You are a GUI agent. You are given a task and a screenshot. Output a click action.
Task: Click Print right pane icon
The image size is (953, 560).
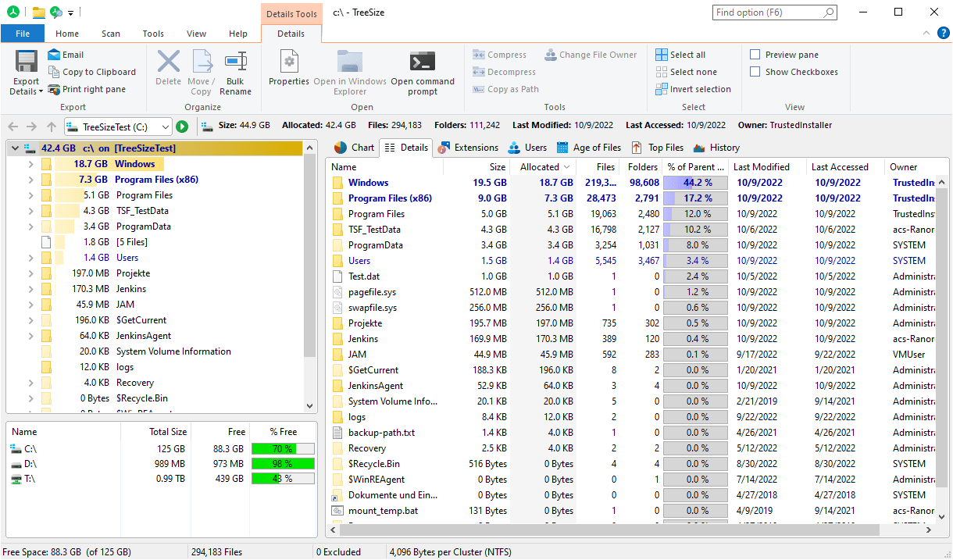click(54, 89)
